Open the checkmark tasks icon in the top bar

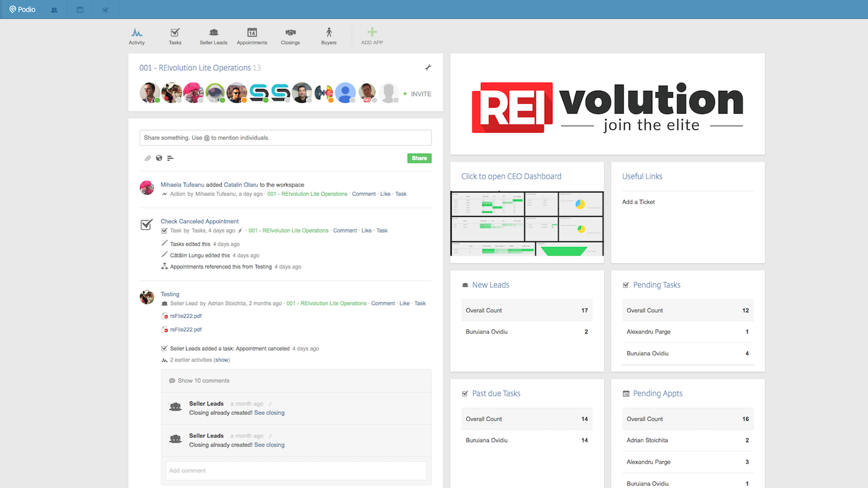(x=105, y=10)
